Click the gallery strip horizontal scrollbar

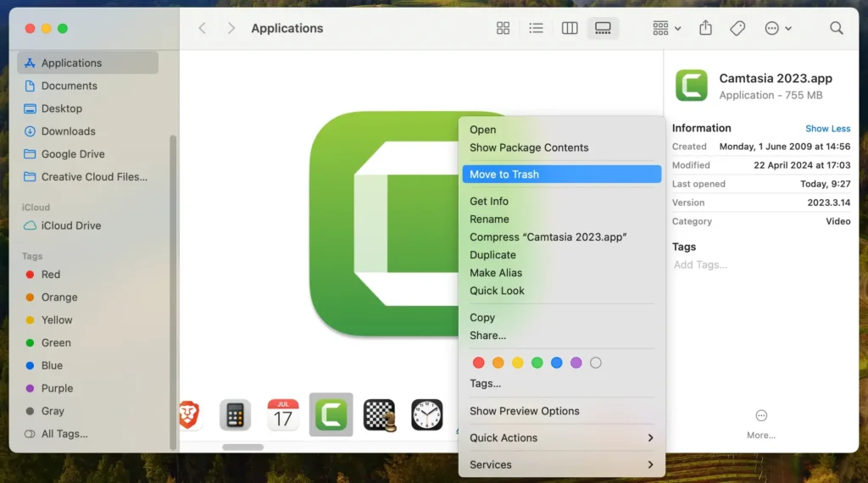click(x=243, y=447)
